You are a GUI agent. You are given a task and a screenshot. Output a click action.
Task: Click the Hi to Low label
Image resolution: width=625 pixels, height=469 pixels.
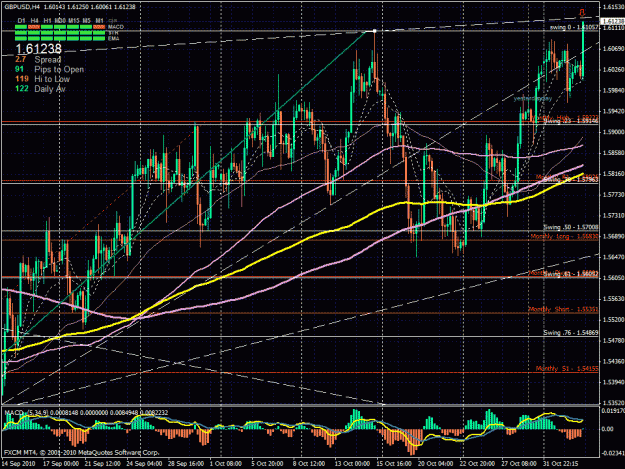52,79
